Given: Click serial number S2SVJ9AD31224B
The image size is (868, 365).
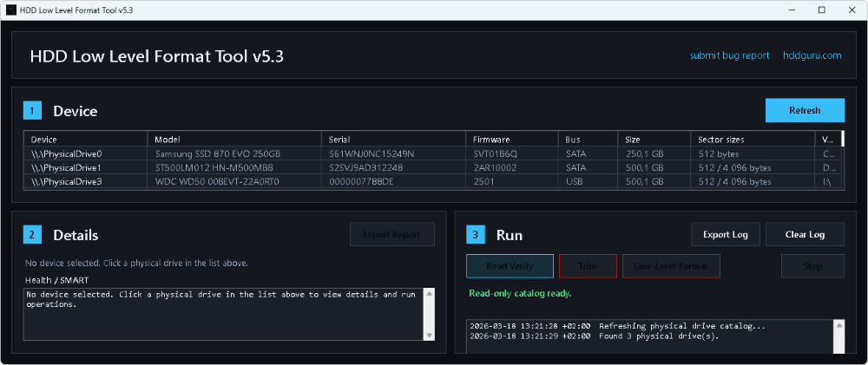Looking at the screenshot, I should [366, 167].
